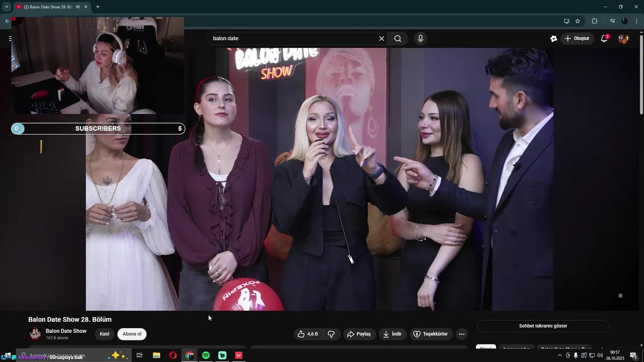Open the teal app icon next to Spotify

(x=222, y=355)
